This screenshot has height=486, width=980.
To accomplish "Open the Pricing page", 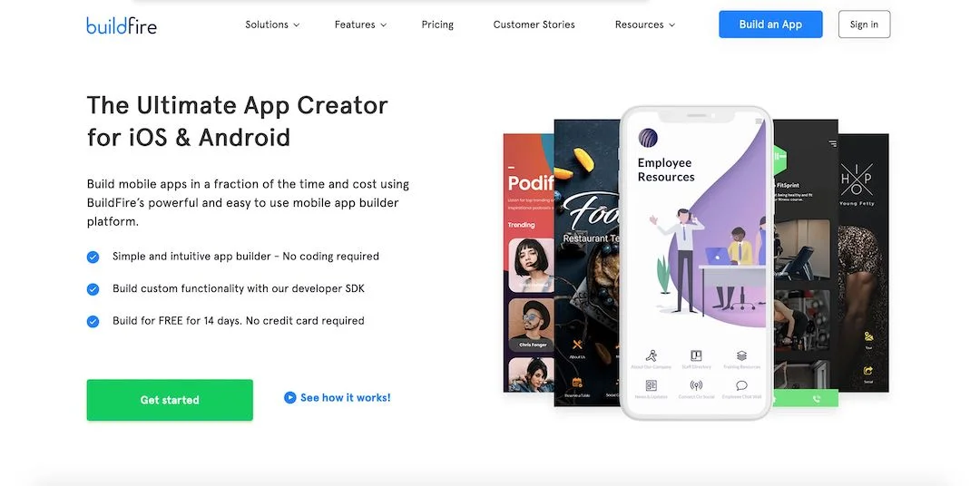I will point(437,25).
